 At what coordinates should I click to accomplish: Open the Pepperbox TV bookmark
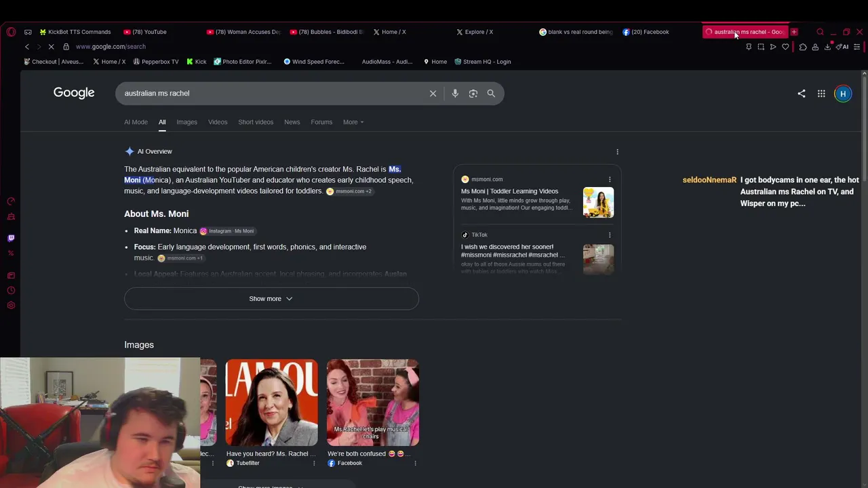pyautogui.click(x=156, y=62)
